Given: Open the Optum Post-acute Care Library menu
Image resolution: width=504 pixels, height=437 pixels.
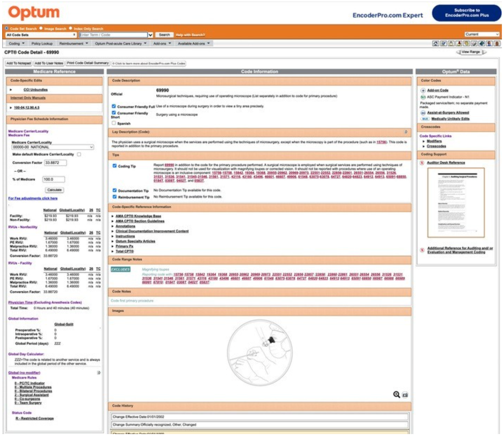Looking at the screenshot, I should click(121, 43).
